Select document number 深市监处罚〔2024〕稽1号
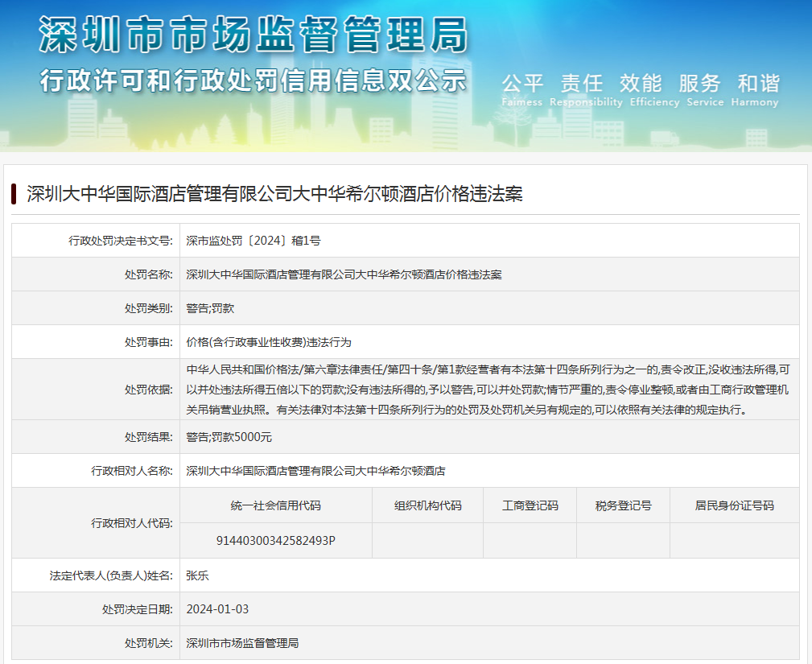The image size is (812, 664). [253, 241]
